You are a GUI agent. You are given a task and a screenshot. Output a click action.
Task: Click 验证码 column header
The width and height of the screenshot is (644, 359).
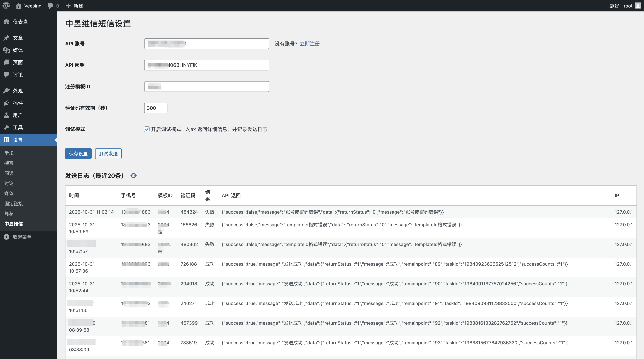(x=188, y=196)
